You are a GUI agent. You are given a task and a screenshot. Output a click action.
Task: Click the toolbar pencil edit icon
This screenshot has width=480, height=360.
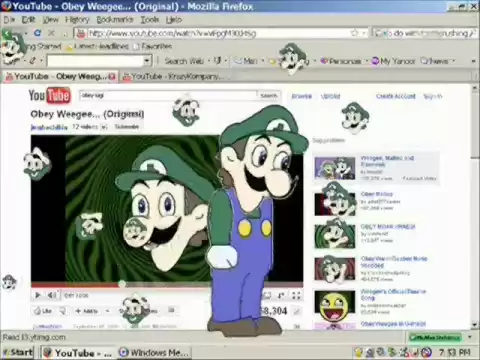32,61
